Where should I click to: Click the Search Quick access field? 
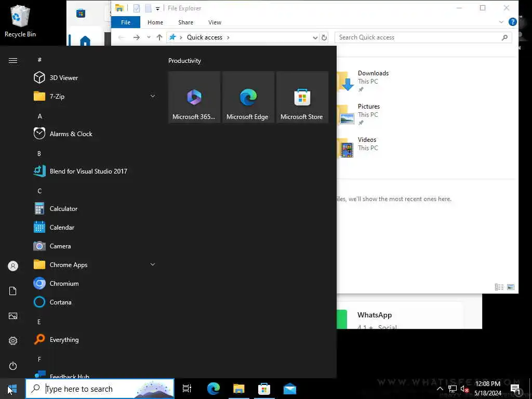(423, 37)
